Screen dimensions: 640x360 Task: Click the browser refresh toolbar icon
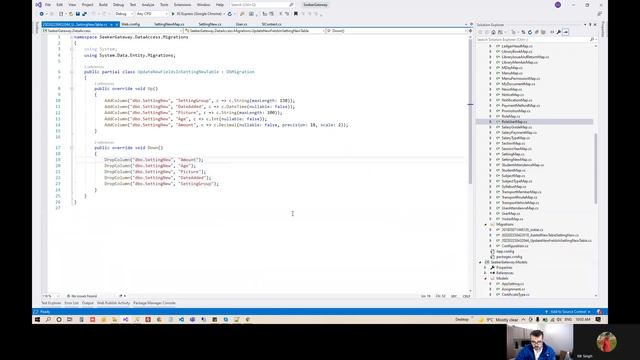pyautogui.click(x=230, y=14)
